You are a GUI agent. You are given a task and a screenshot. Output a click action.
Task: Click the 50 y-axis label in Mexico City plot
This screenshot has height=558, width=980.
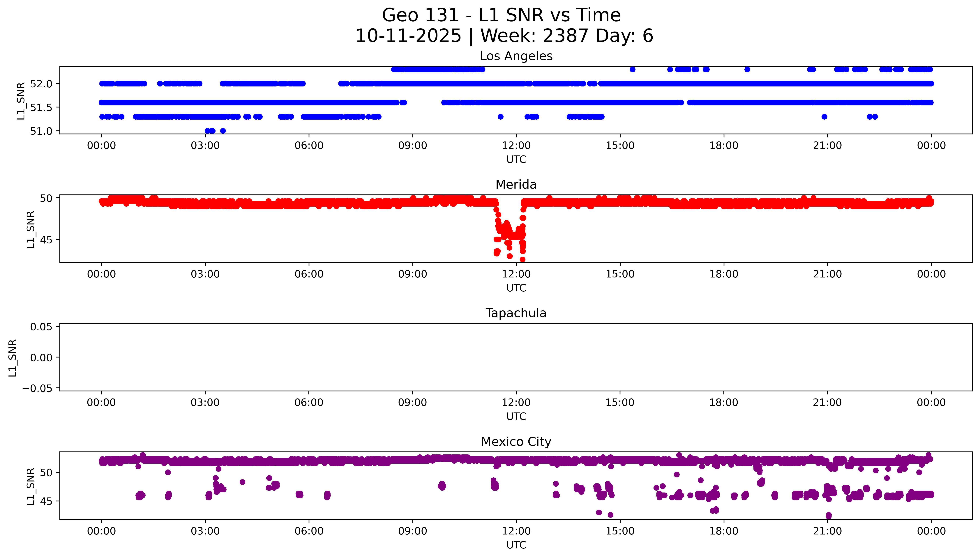click(46, 472)
